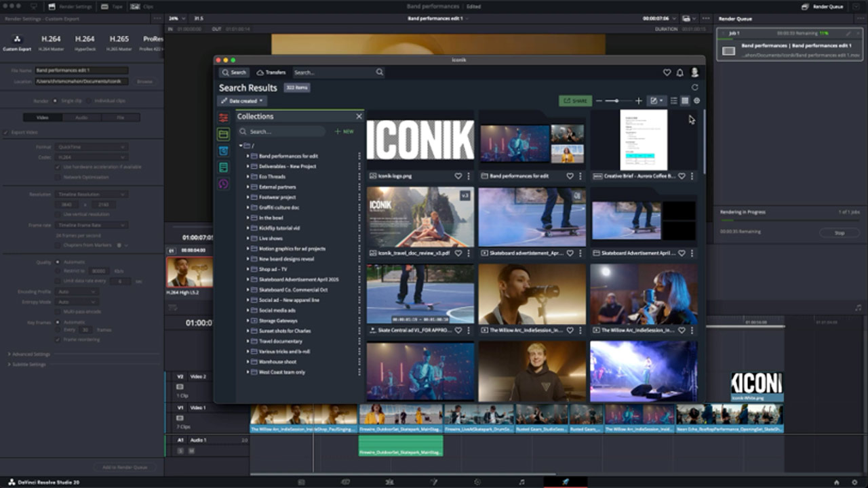The width and height of the screenshot is (868, 488).
Task: Open iconik favorites heart in the top bar
Action: 667,73
